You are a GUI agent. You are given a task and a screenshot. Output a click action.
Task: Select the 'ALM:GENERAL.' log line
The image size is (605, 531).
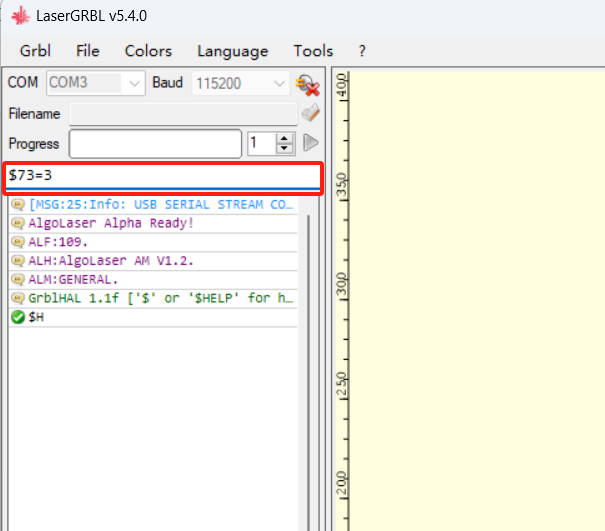pos(153,279)
